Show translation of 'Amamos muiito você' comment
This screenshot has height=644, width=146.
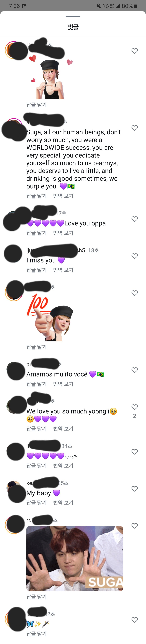pyautogui.click(x=63, y=384)
